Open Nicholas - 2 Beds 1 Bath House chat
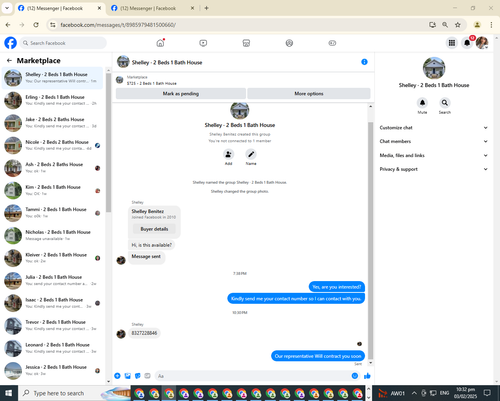The image size is (500, 401). [53, 235]
